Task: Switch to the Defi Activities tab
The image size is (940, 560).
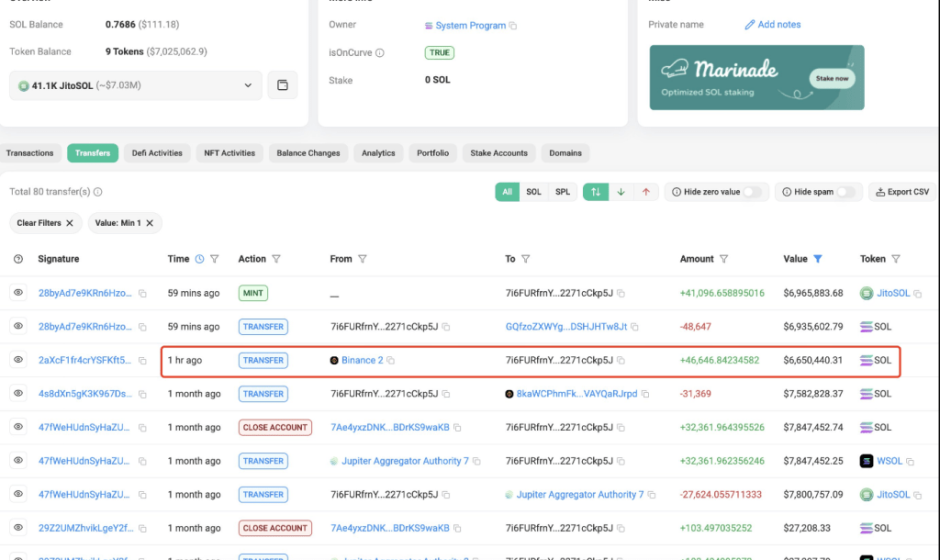Action: (157, 153)
